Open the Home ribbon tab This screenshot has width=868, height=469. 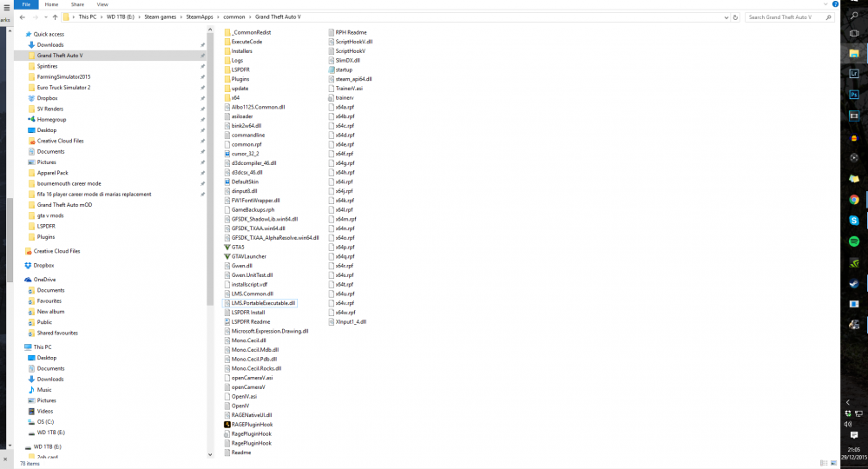point(51,4)
